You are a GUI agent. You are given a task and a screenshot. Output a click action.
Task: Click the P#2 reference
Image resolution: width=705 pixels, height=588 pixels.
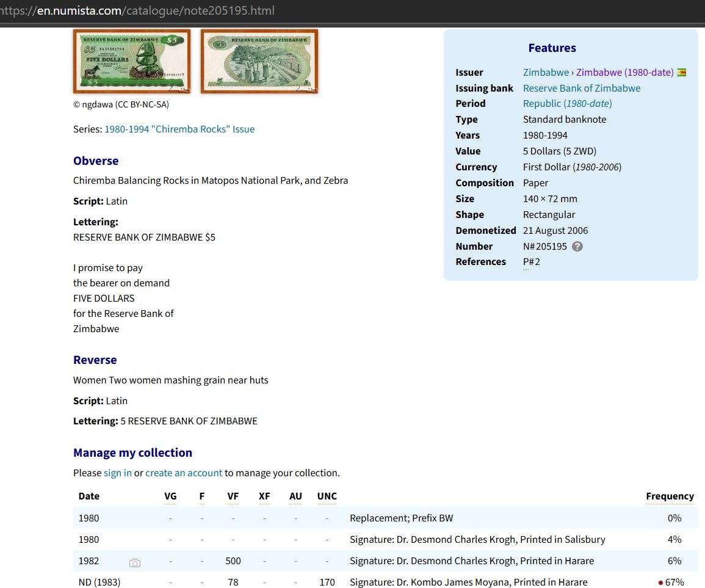[x=531, y=262]
